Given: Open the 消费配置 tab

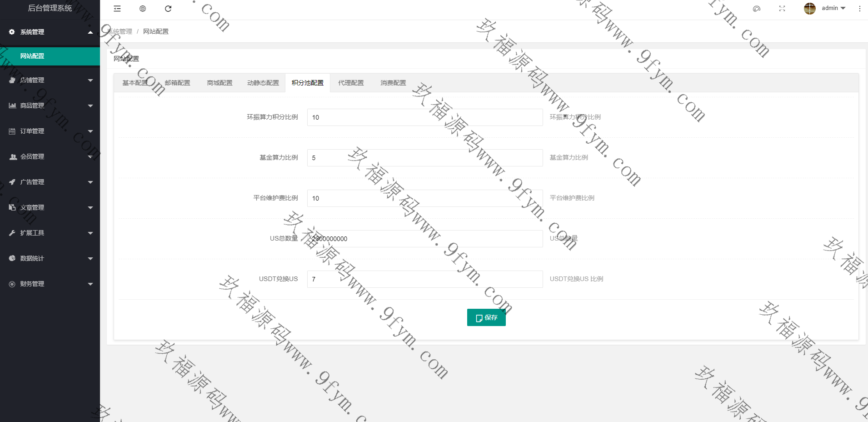Looking at the screenshot, I should [393, 83].
